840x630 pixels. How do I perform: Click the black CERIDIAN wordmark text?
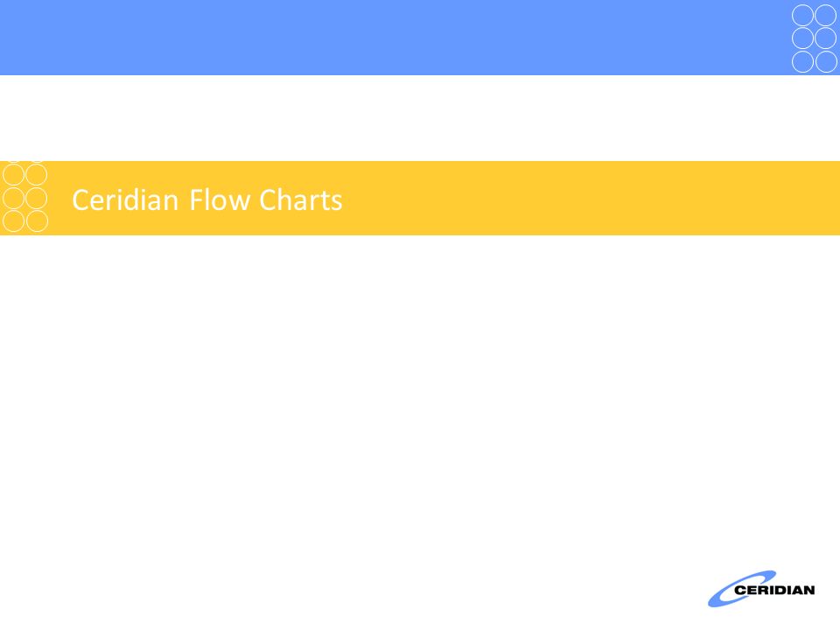[x=774, y=591]
